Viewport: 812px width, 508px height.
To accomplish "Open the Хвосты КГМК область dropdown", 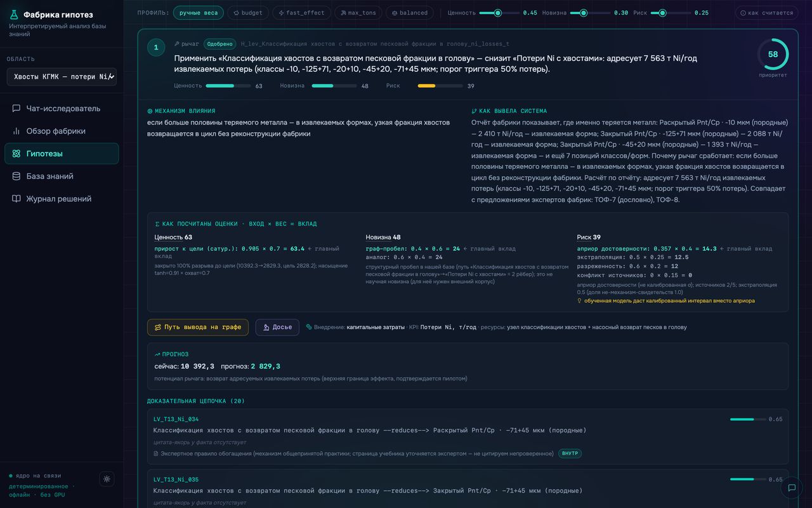I will pos(62,76).
